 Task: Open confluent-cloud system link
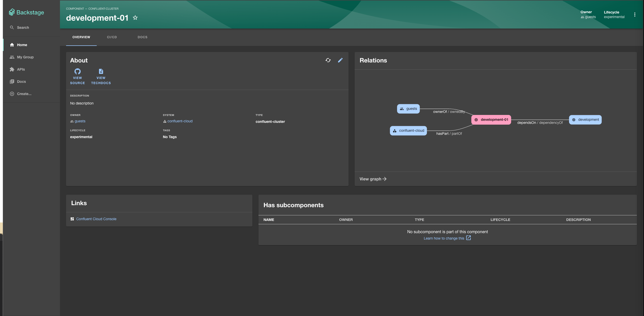pos(178,121)
